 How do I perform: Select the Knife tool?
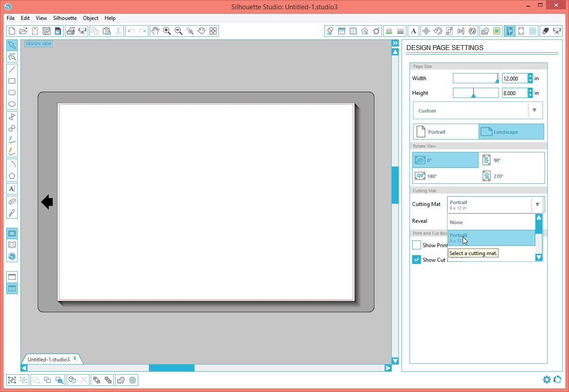pos(12,213)
